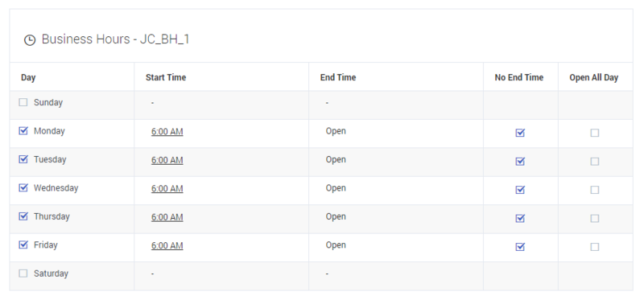The image size is (644, 300).
Task: Disable the Thursday day checkbox
Action: click(23, 216)
